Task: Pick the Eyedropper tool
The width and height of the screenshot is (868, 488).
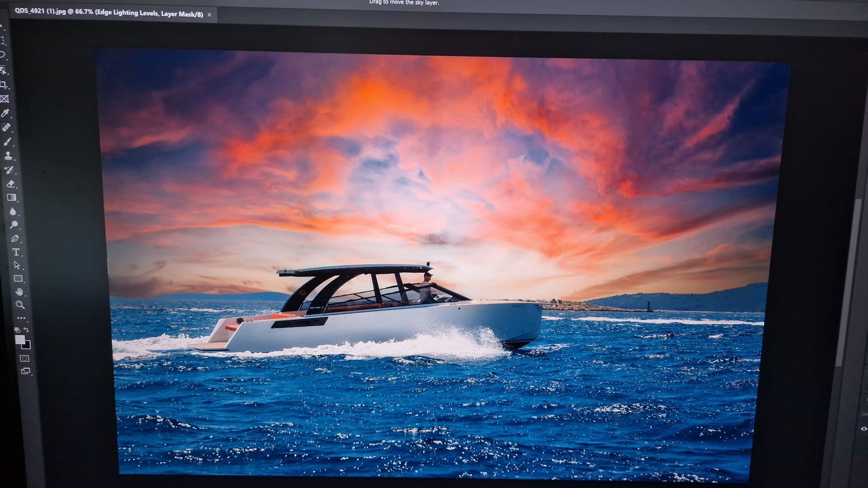Action: 6,113
